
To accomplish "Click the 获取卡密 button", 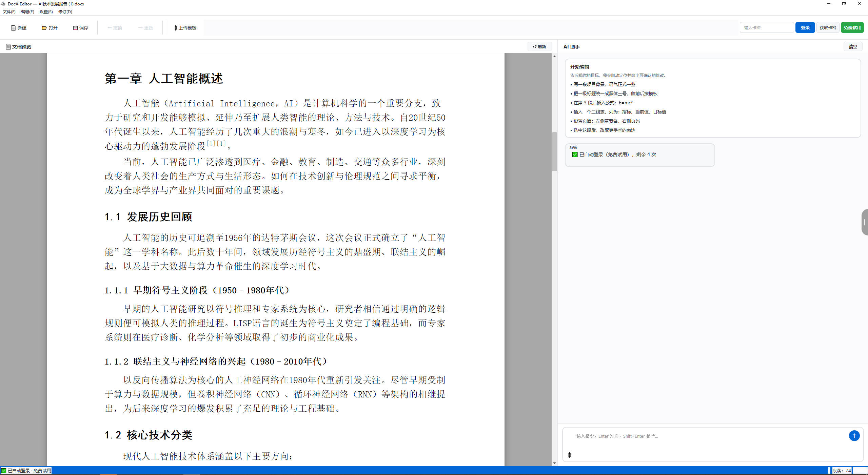I will (x=828, y=28).
